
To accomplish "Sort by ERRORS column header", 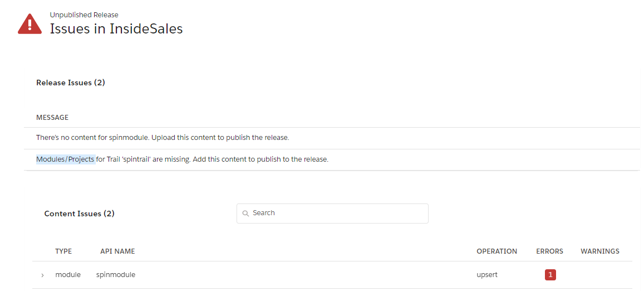I will [x=549, y=251].
